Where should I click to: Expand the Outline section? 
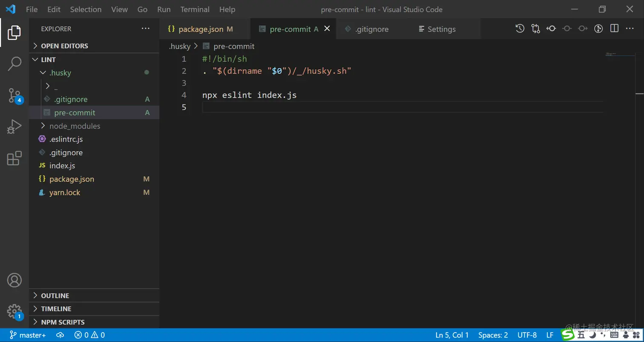(x=94, y=295)
